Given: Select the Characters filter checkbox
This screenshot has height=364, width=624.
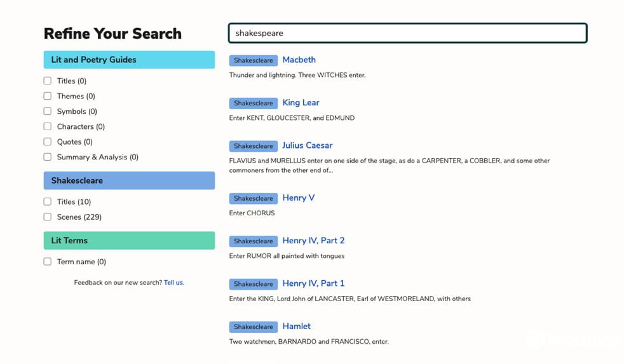Looking at the screenshot, I should (48, 126).
